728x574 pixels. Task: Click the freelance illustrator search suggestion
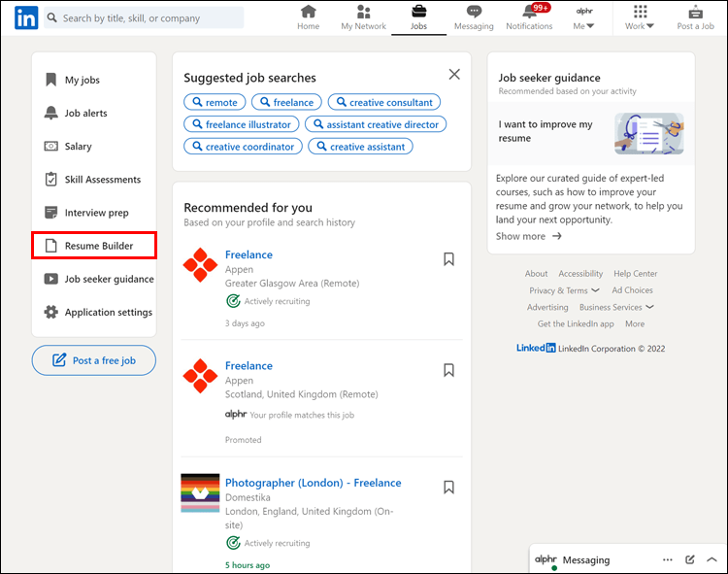(x=241, y=124)
